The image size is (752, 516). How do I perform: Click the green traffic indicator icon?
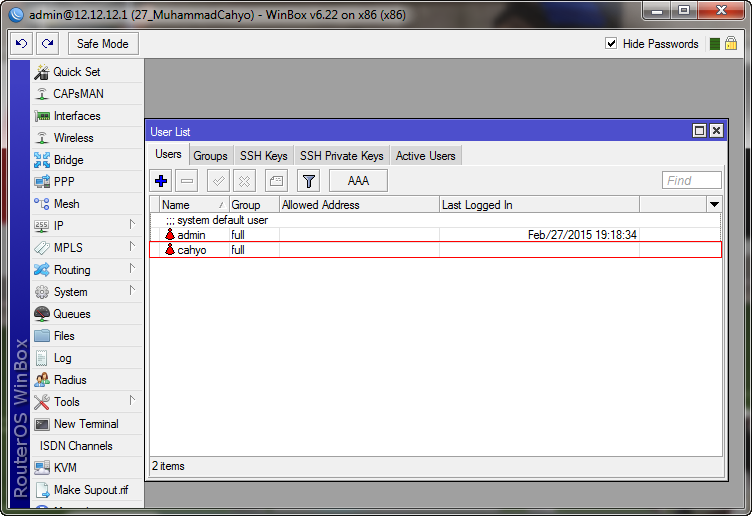(x=715, y=44)
